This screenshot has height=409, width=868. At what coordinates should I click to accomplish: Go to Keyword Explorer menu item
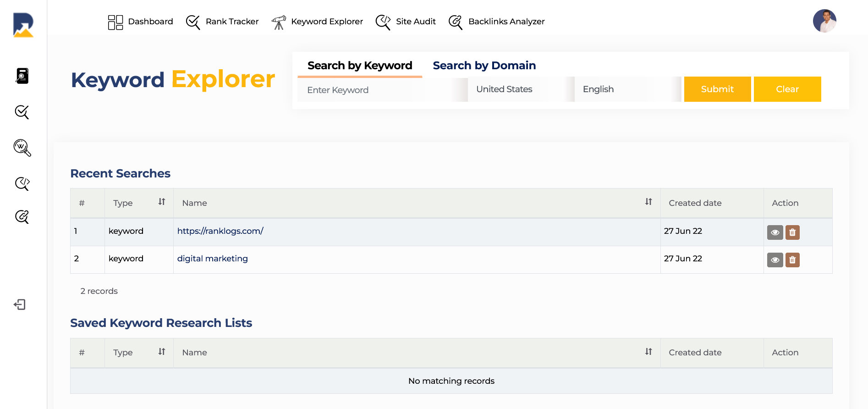click(x=327, y=22)
